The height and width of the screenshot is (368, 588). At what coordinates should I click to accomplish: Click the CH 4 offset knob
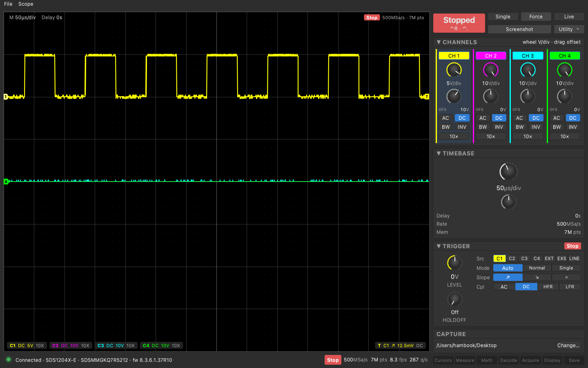565,96
